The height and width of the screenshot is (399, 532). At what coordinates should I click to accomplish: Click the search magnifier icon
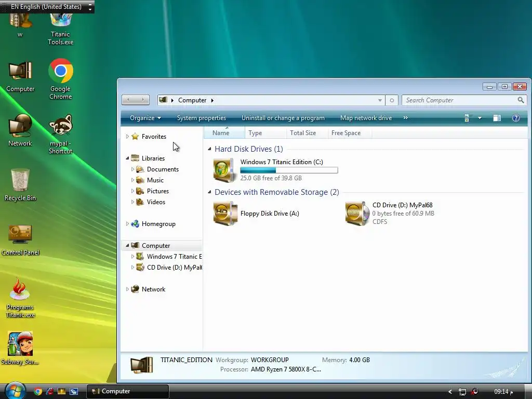[521, 100]
